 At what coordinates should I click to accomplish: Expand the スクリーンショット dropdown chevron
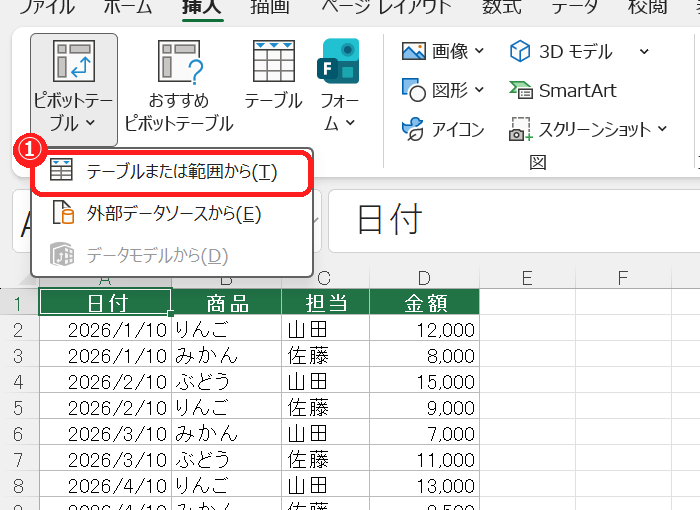pos(662,129)
